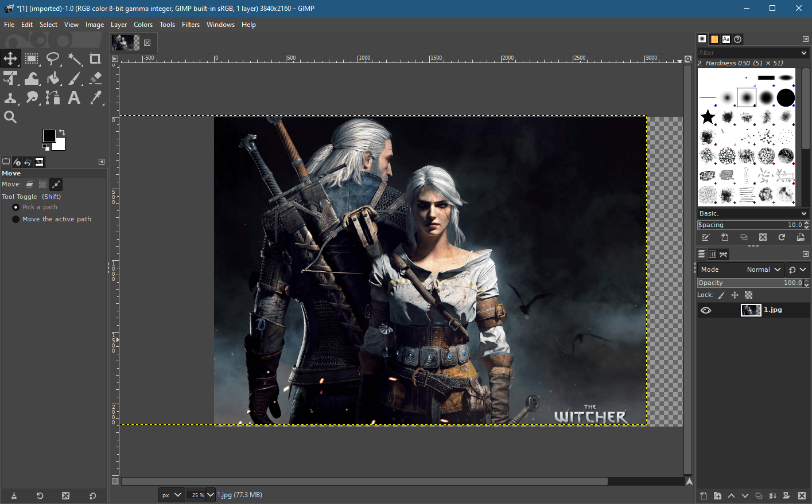Switch to Channels tab

click(712, 255)
